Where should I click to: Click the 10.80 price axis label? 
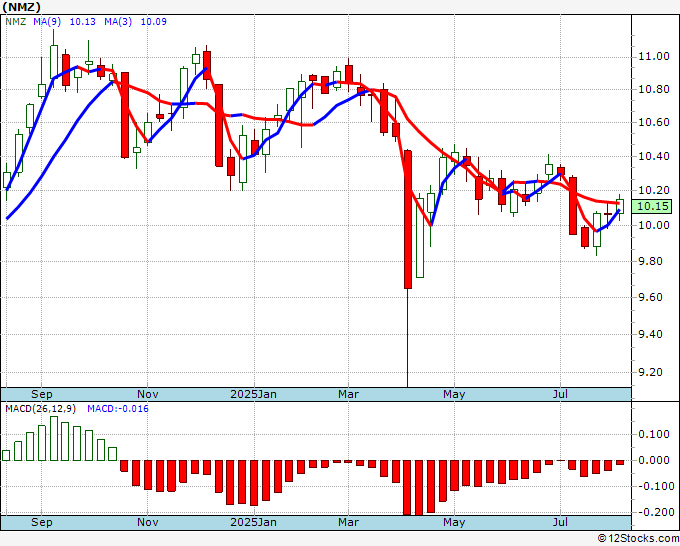pos(654,89)
